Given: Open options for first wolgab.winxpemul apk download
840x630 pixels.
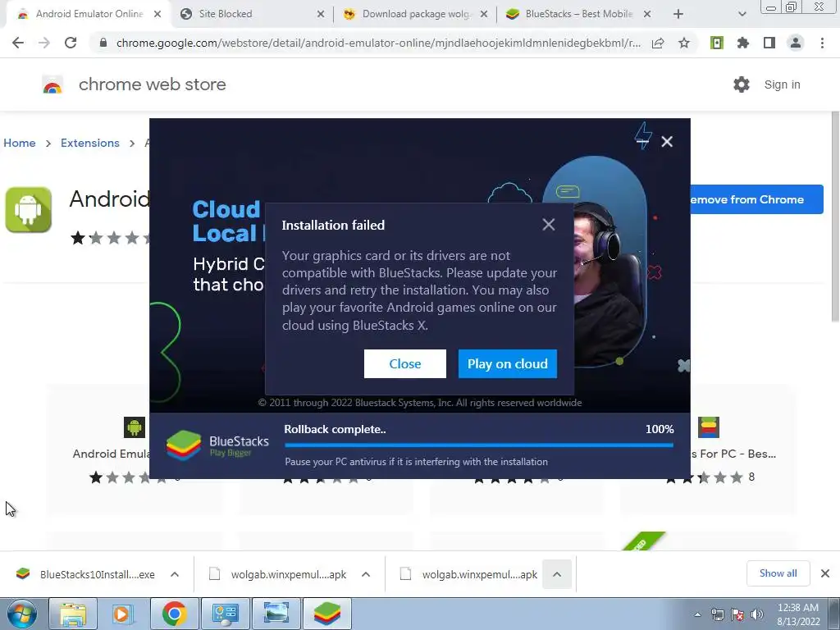Looking at the screenshot, I should click(x=366, y=574).
